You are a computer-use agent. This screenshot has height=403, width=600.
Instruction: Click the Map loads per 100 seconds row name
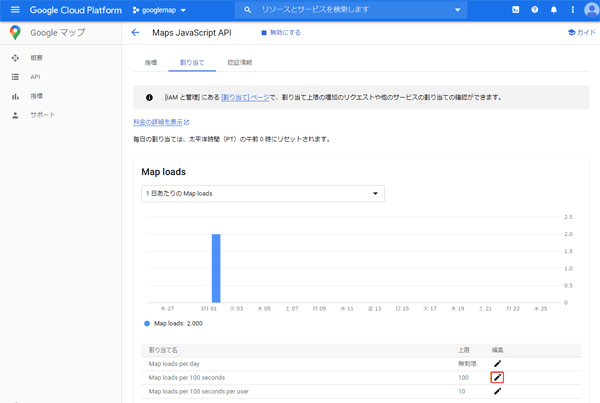coord(187,377)
